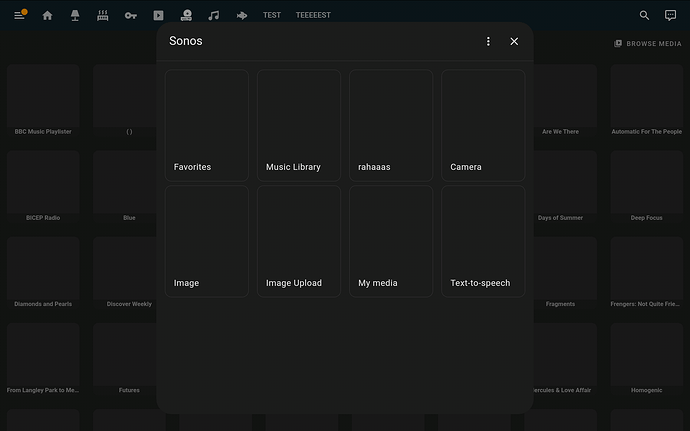This screenshot has width=690, height=431.
Task: Select the ( ) album card
Action: click(x=125, y=100)
